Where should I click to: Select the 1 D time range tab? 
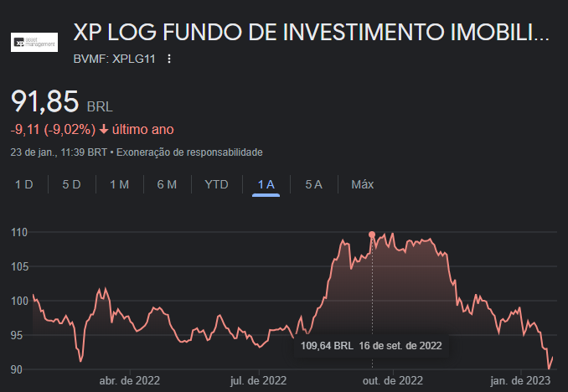pyautogui.click(x=24, y=184)
